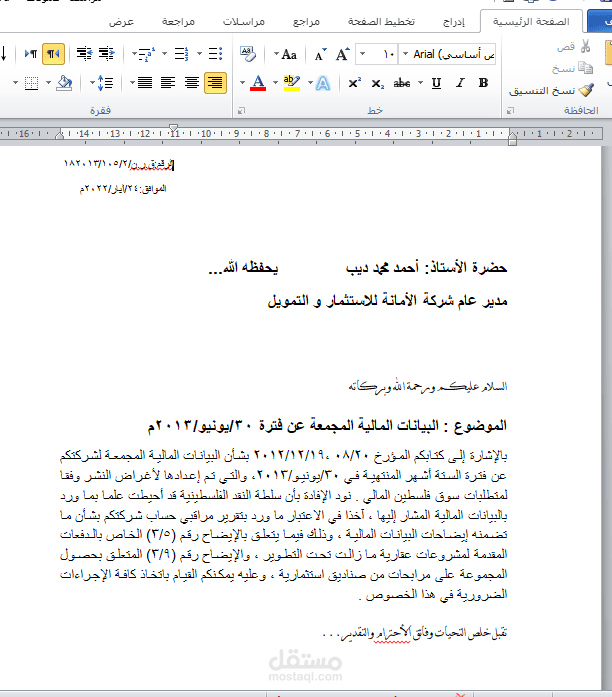Decrease paragraph indent
612x697 pixels.
(107, 54)
